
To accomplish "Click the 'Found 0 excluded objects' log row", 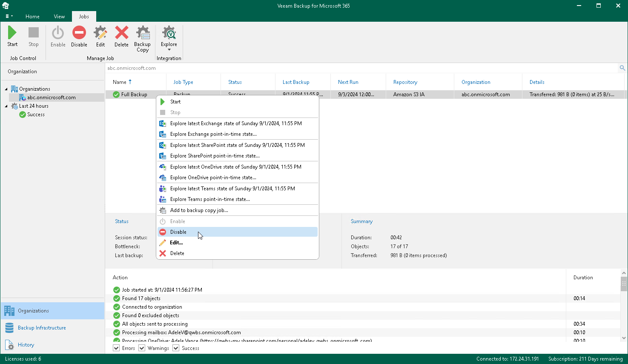I will pyautogui.click(x=363, y=315).
